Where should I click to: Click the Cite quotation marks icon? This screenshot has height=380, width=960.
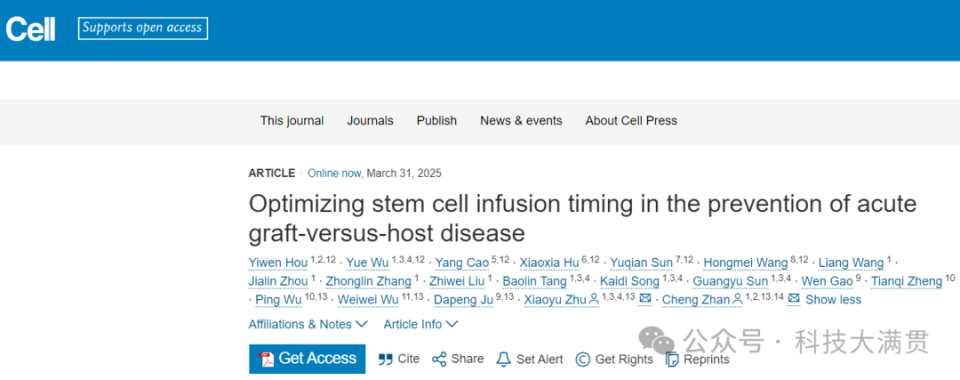385,359
